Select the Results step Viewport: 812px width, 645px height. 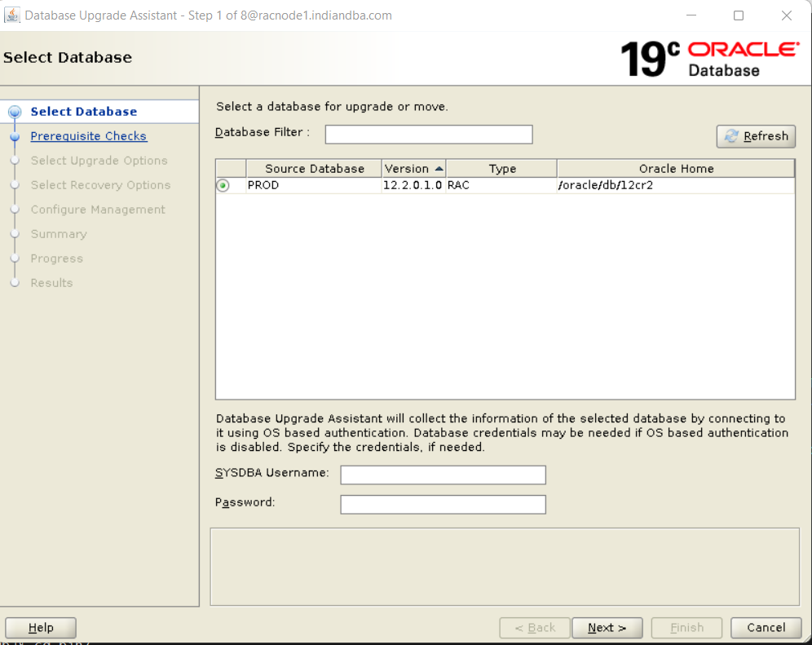[51, 283]
